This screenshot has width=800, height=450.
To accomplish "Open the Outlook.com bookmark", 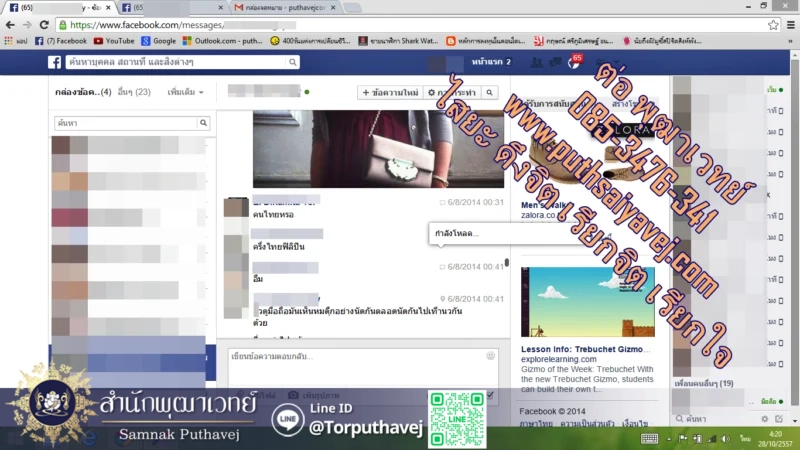I will 222,41.
